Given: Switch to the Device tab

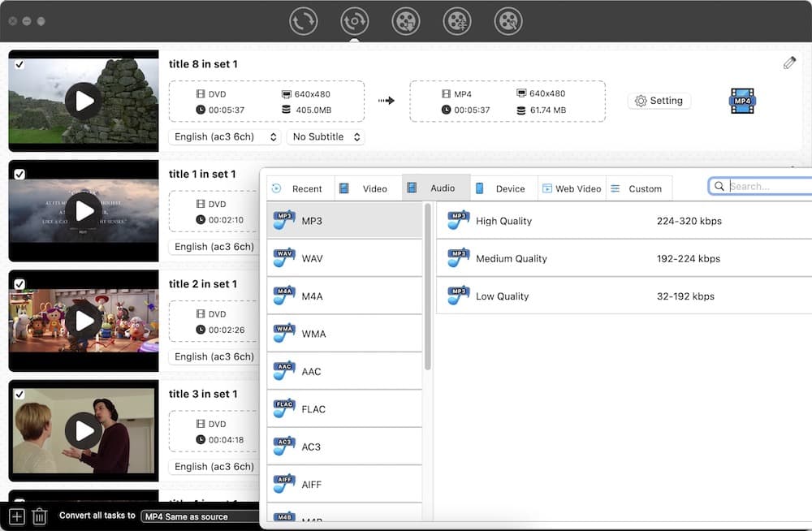Looking at the screenshot, I should 504,188.
